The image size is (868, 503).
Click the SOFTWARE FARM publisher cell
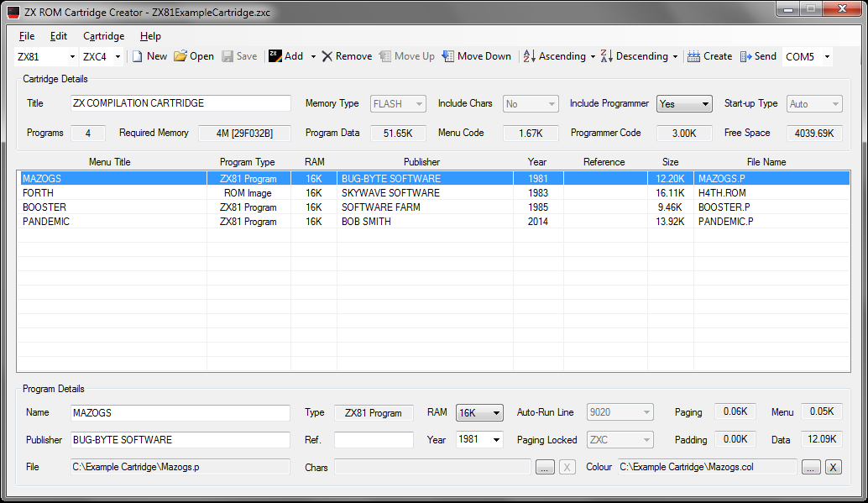point(381,207)
